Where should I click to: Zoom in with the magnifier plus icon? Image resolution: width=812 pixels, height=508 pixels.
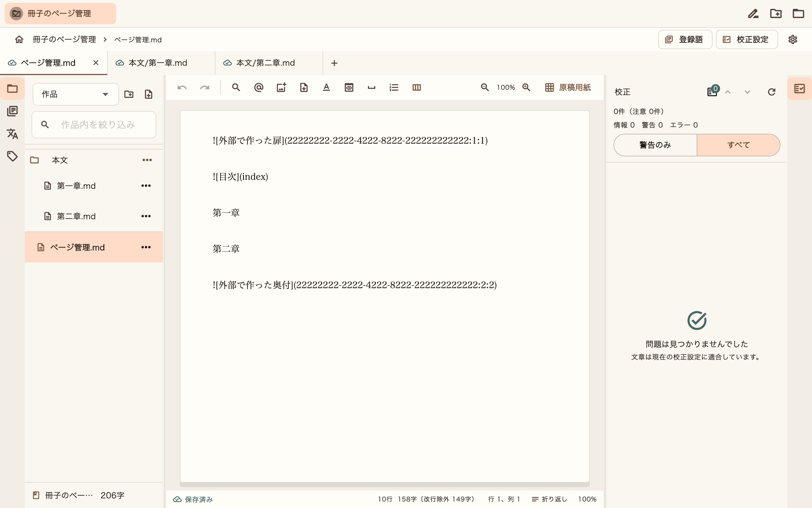tap(526, 88)
